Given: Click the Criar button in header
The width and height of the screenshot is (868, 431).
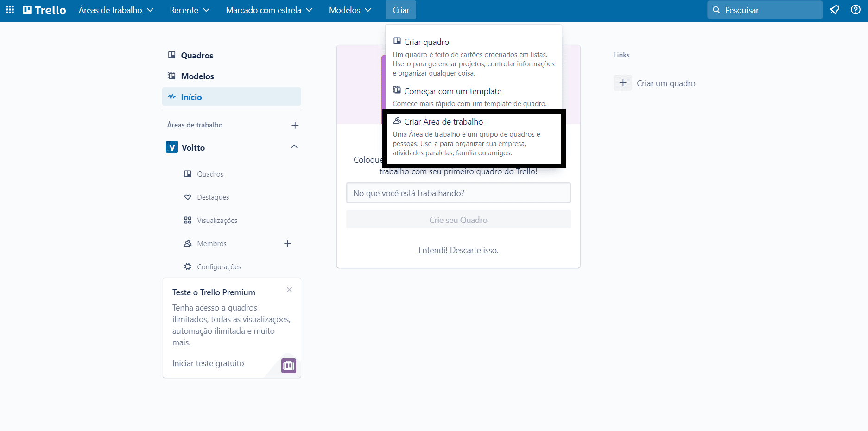Looking at the screenshot, I should coord(401,10).
